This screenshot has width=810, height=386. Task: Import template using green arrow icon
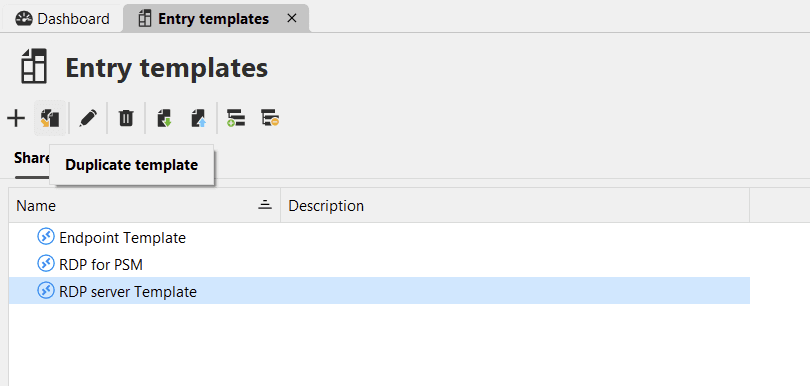pyautogui.click(x=164, y=118)
